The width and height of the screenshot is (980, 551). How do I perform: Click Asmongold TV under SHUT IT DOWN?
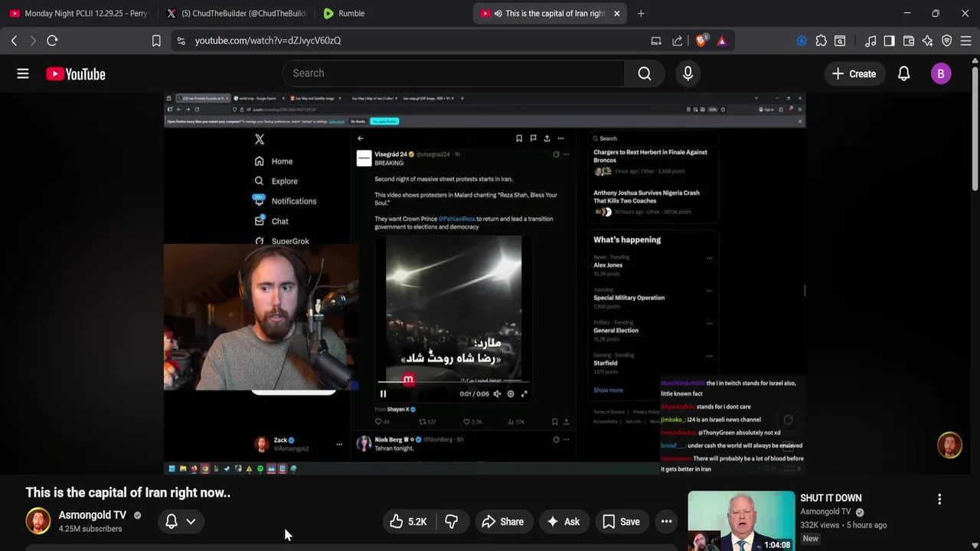click(825, 512)
